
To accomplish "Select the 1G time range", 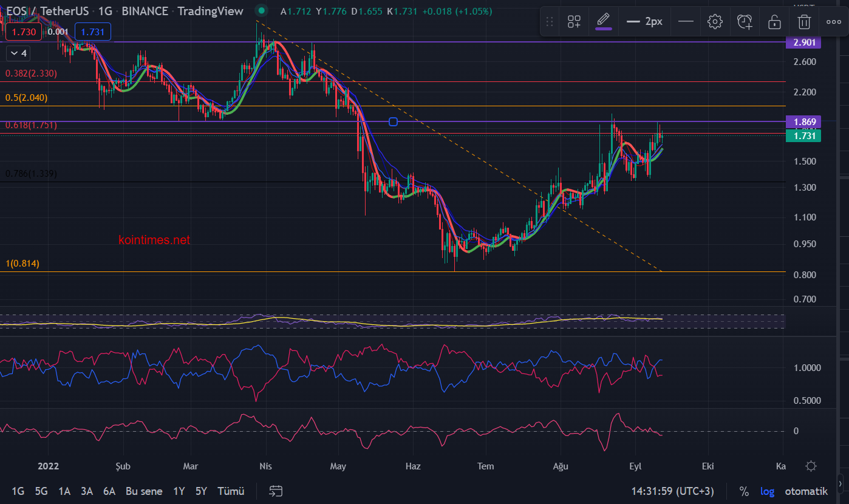I will [18, 491].
